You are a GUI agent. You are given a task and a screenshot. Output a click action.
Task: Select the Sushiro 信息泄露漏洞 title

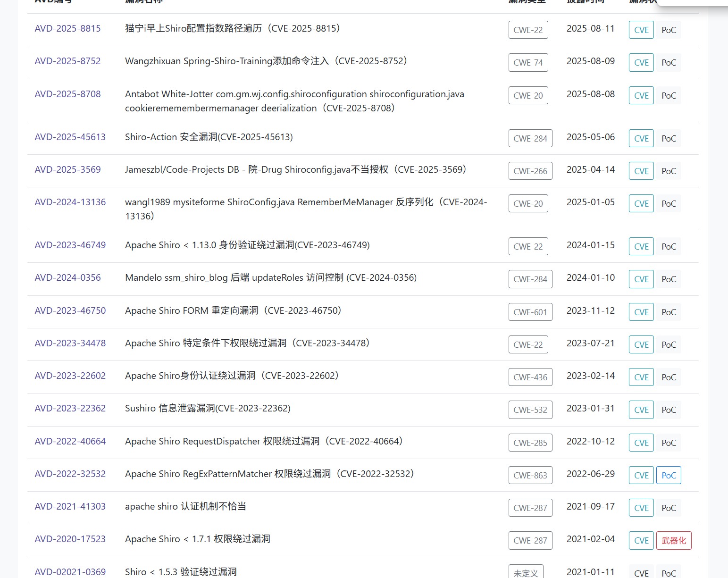(208, 408)
